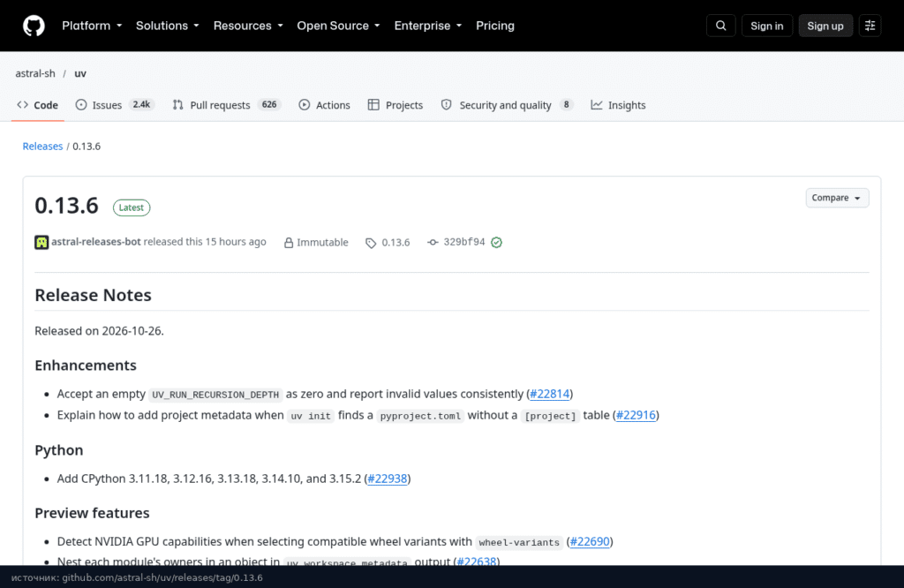Open the Pricing page

click(494, 26)
